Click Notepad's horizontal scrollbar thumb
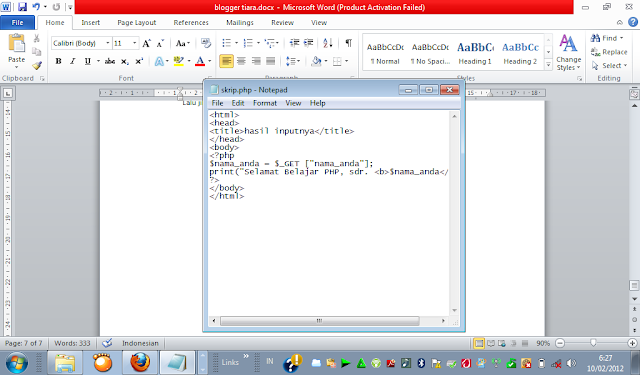640x375 pixels. point(320,321)
